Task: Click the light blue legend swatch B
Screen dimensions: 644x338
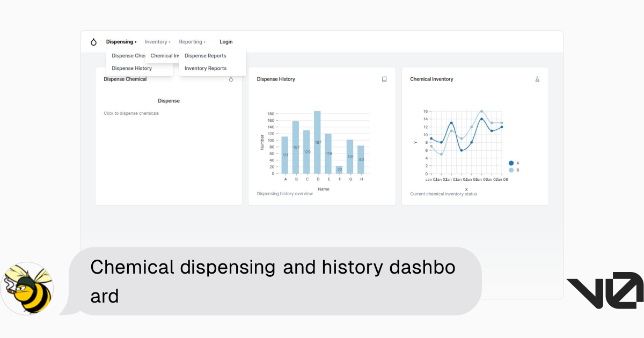Action: tap(511, 170)
